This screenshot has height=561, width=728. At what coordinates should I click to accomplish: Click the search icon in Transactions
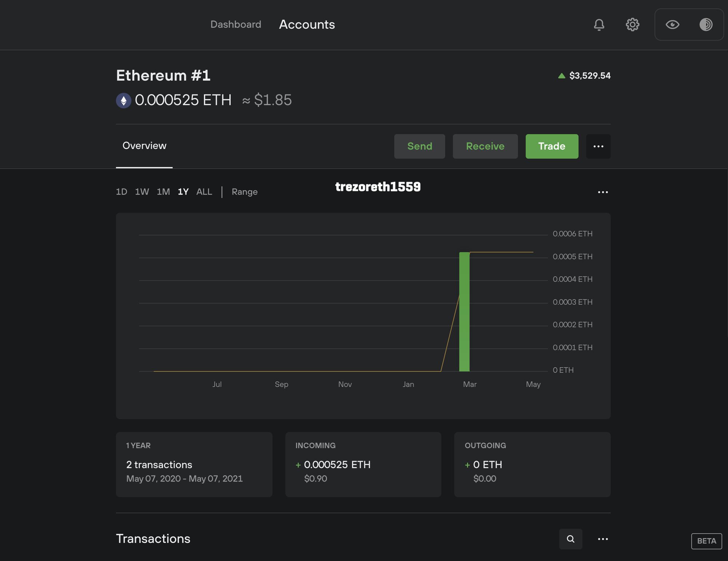[570, 537]
